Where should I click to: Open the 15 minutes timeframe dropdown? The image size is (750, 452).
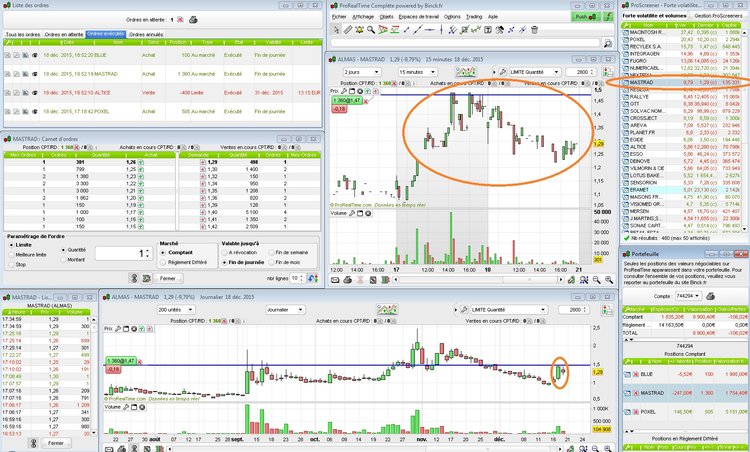pos(417,72)
